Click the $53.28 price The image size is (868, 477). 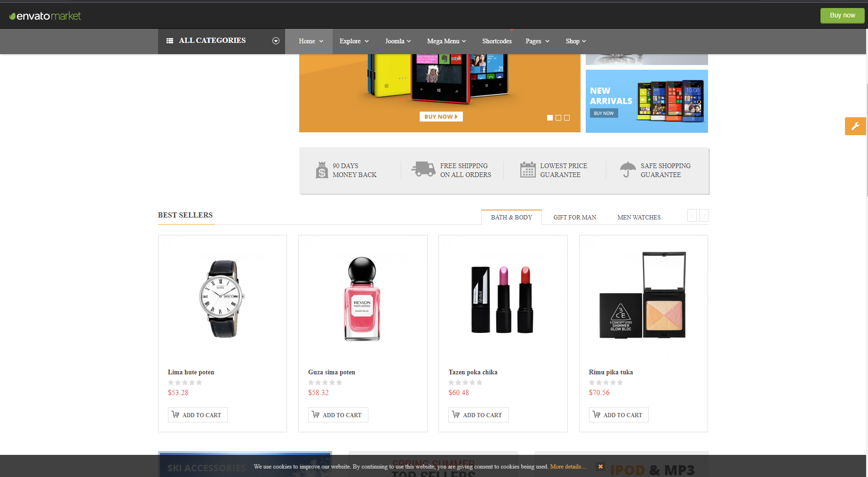tap(178, 393)
